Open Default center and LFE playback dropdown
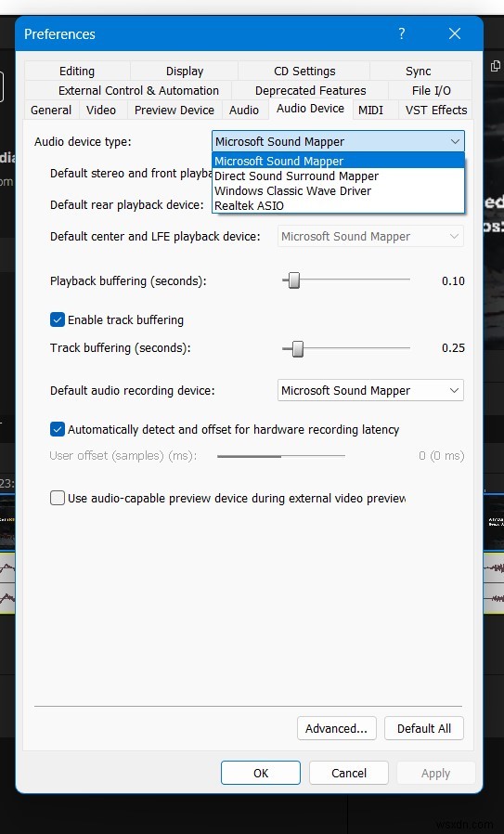Image resolution: width=504 pixels, height=834 pixels. [x=370, y=237]
